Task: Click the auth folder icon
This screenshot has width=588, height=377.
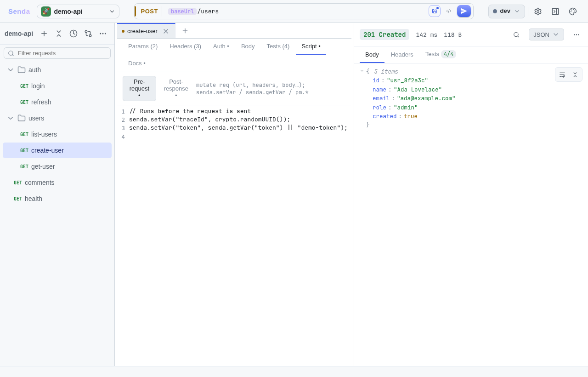Action: click(22, 70)
